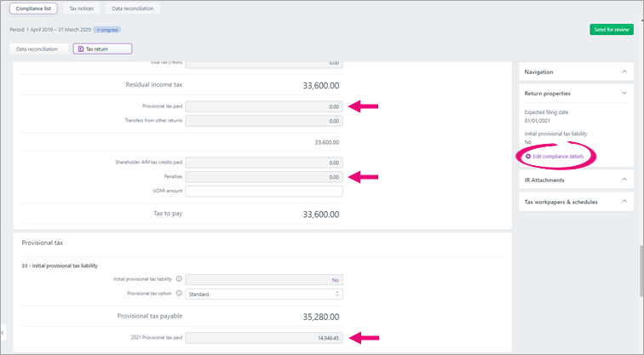
Task: Open the top Data reconciliation tab
Action: point(133,9)
